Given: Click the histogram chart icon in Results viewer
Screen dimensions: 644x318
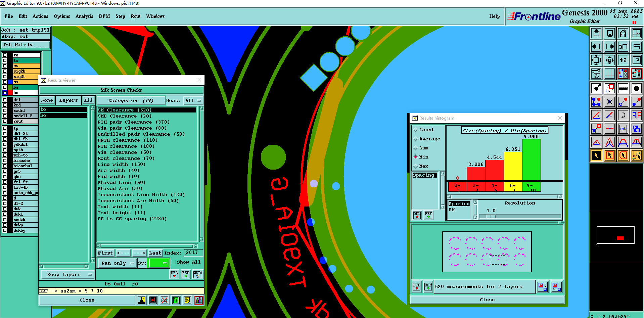Looking at the screenshot, I should (199, 300).
